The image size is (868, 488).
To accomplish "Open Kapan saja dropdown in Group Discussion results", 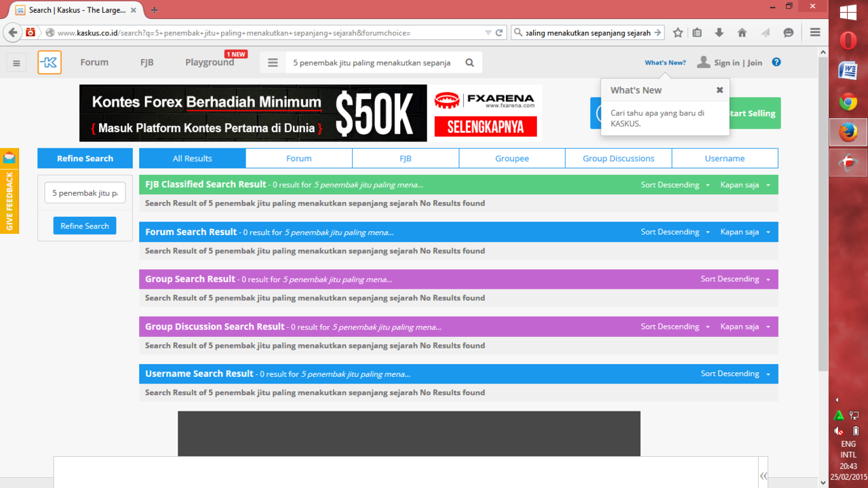I will click(x=745, y=326).
